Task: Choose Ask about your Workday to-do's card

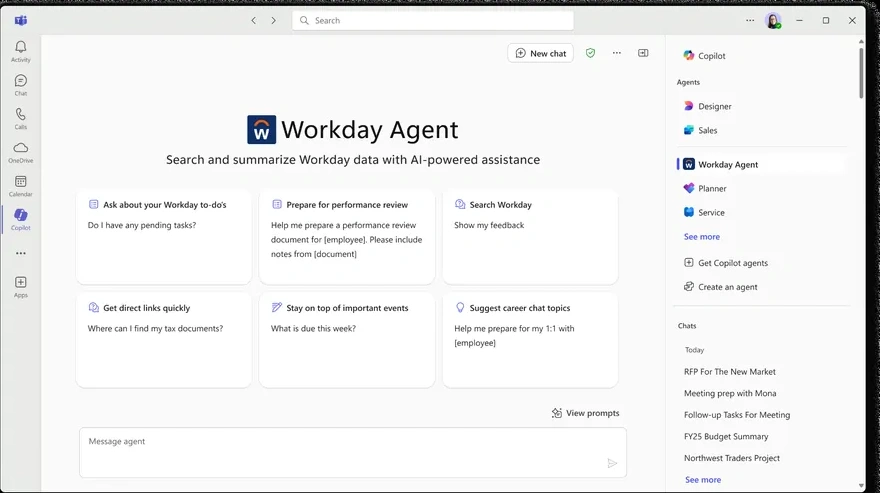Action: pyautogui.click(x=164, y=237)
